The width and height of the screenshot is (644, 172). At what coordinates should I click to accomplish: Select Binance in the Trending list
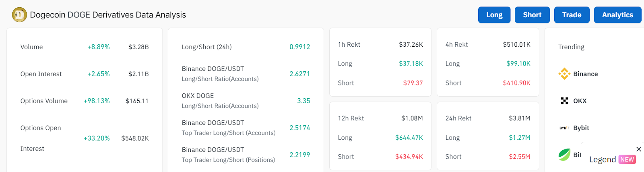(585, 74)
